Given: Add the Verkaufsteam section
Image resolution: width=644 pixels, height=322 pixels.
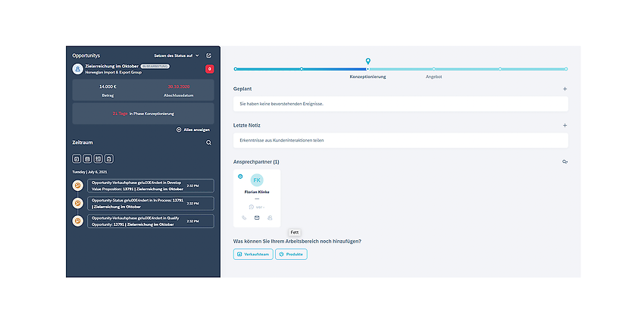Looking at the screenshot, I should [x=253, y=255].
